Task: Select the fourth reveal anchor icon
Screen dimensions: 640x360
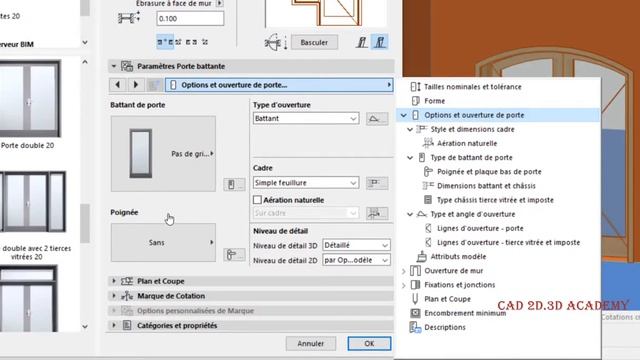Action: tap(205, 42)
